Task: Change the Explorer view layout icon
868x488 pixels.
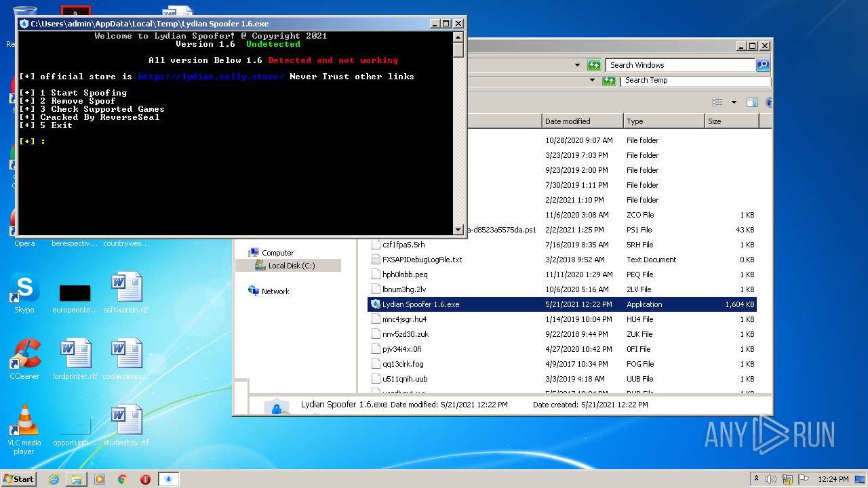Action: pos(717,102)
